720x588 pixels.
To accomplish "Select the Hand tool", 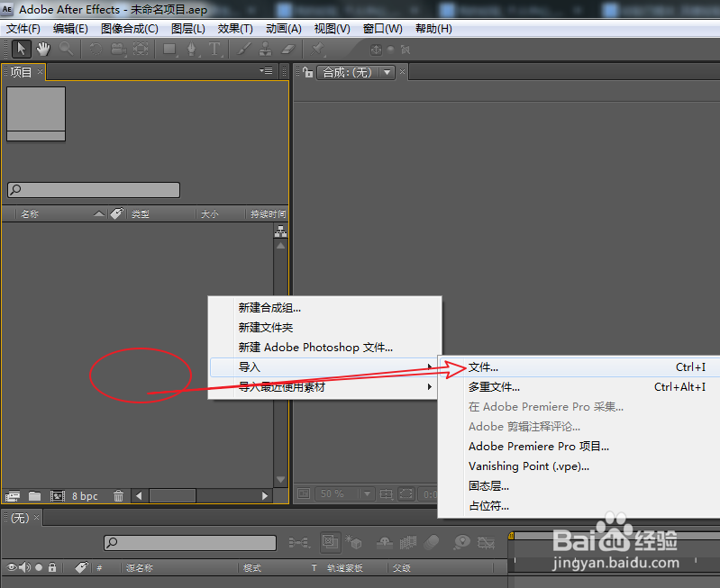I will 43,49.
